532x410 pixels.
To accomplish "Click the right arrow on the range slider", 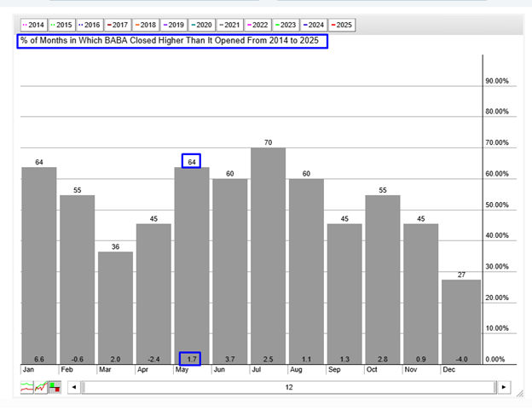I will (504, 387).
